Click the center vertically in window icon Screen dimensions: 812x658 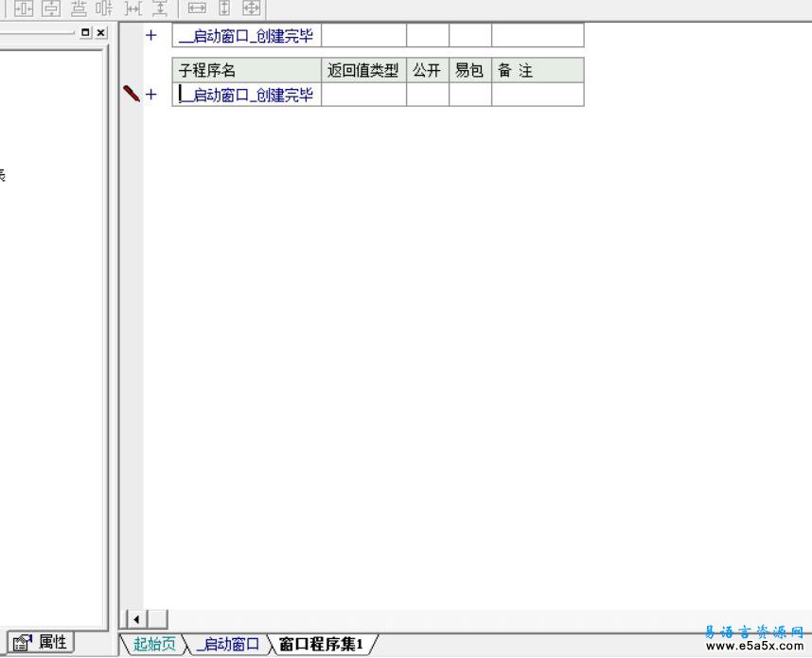[51, 8]
